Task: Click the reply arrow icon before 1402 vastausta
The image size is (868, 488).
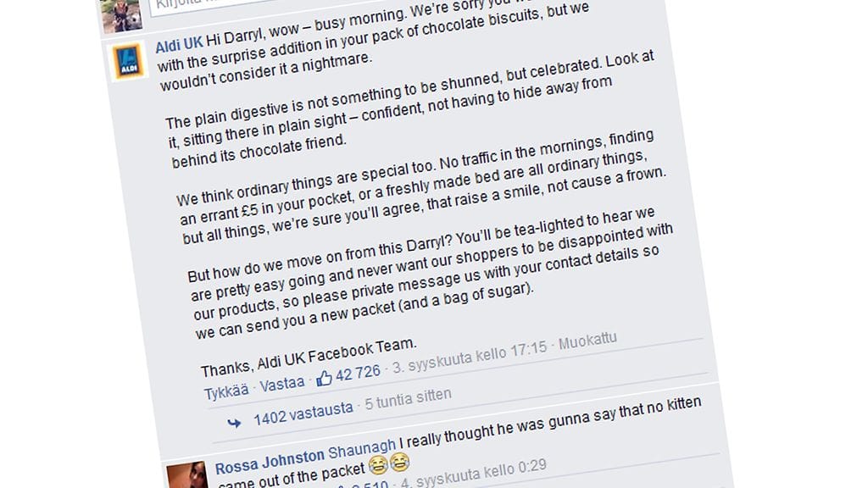Action: [234, 424]
